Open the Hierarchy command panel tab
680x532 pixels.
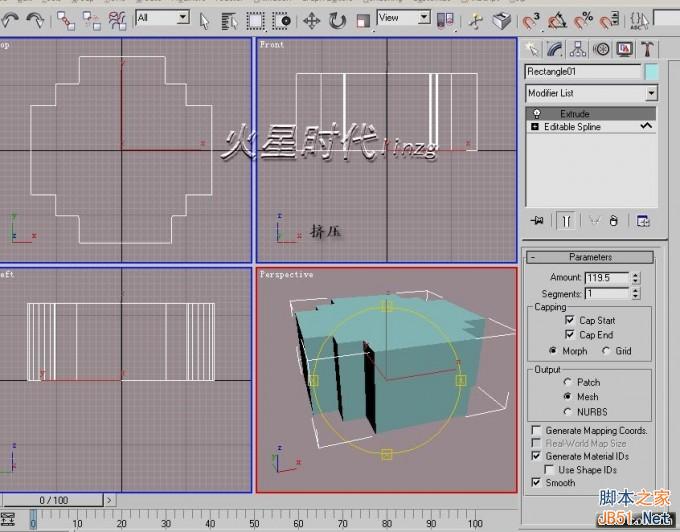pyautogui.click(x=578, y=49)
